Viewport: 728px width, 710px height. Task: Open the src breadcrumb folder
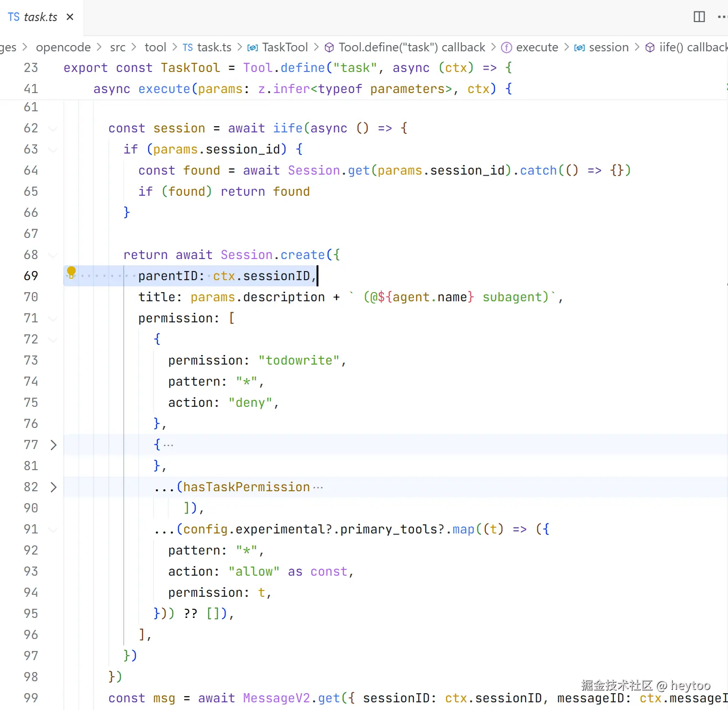117,47
